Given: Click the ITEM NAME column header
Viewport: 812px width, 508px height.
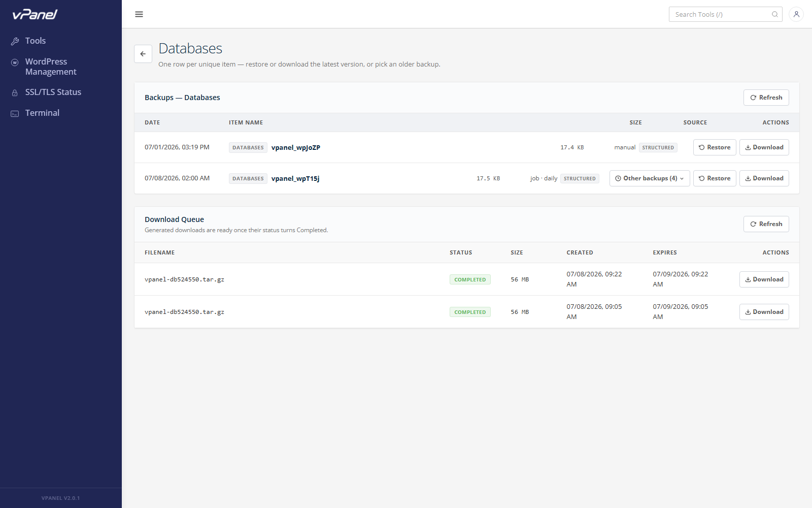Looking at the screenshot, I should [246, 122].
